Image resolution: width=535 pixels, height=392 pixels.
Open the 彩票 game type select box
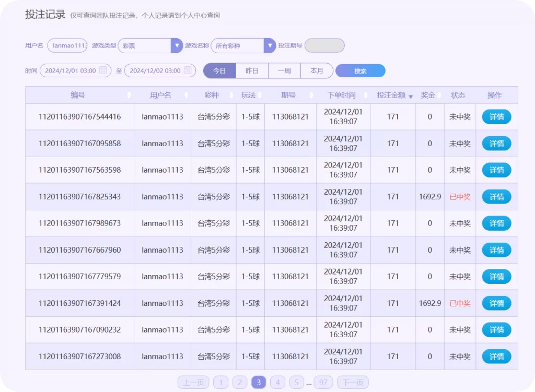pyautogui.click(x=150, y=46)
